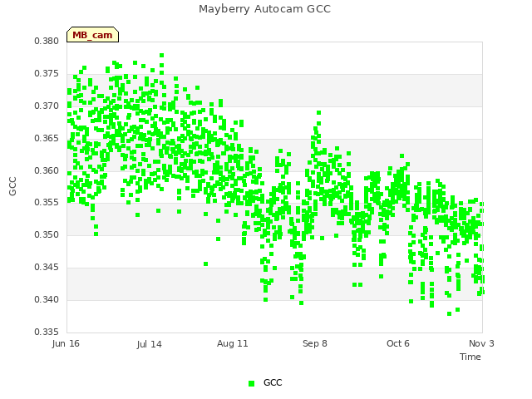Click the 0.375 y-axis value

pyautogui.click(x=47, y=74)
